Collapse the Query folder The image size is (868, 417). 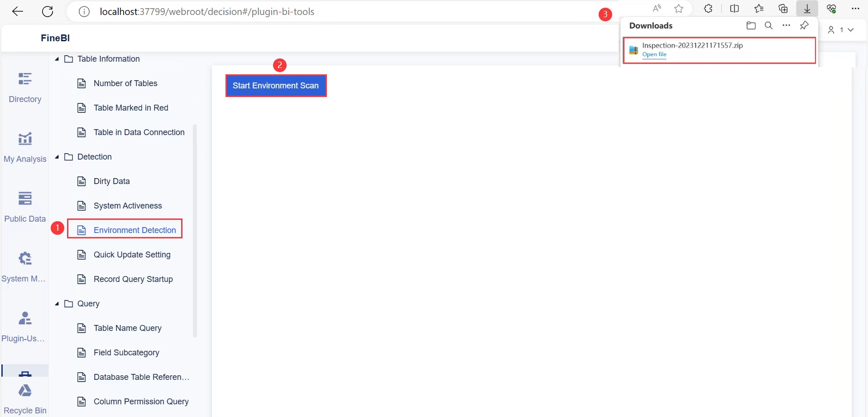click(57, 304)
